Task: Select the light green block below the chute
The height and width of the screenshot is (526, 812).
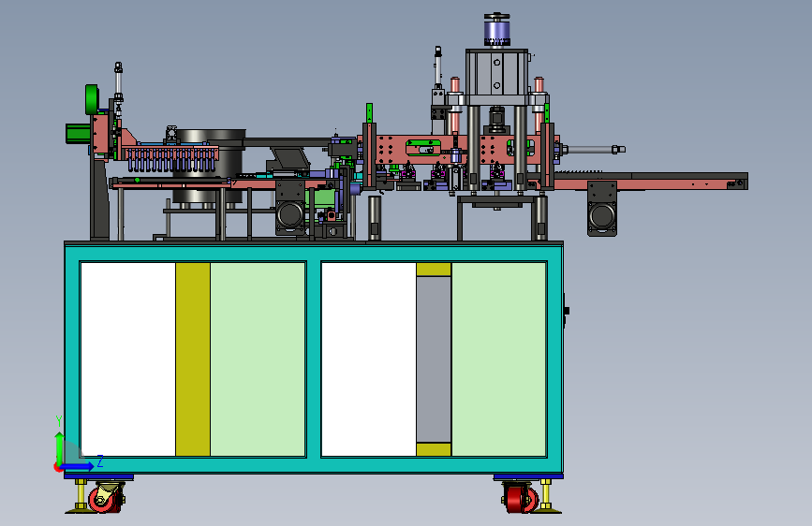Action: (324, 197)
